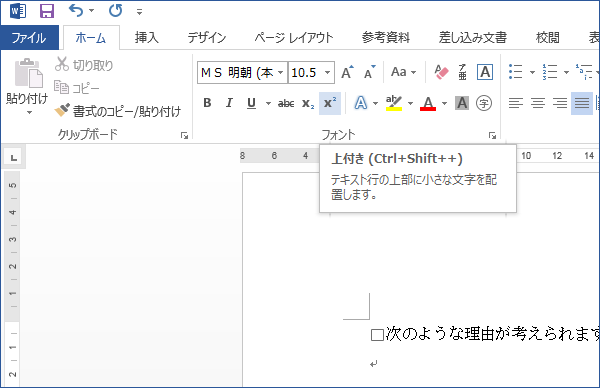Open the highlight color dropdown arrow

point(411,103)
